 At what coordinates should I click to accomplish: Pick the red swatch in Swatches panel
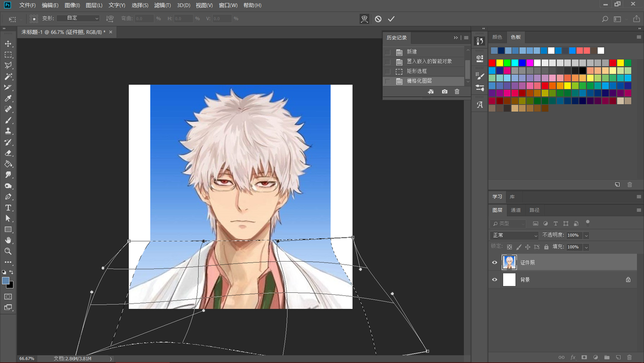[492, 63]
